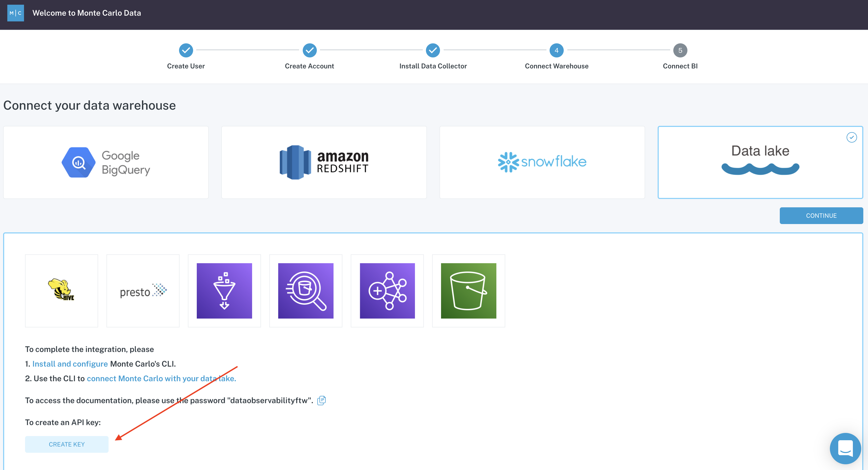Select the Amazon Redshift warehouse card
This screenshot has width=868, height=470.
tap(324, 162)
